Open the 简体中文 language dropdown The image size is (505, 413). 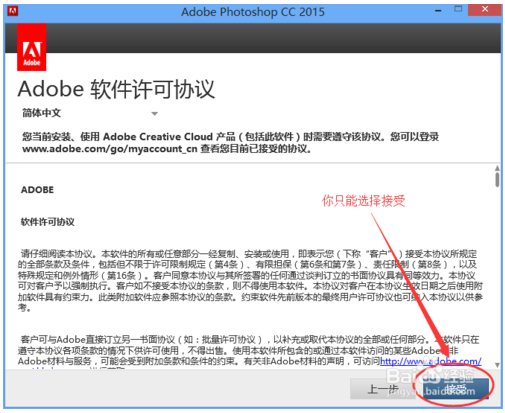click(x=90, y=113)
